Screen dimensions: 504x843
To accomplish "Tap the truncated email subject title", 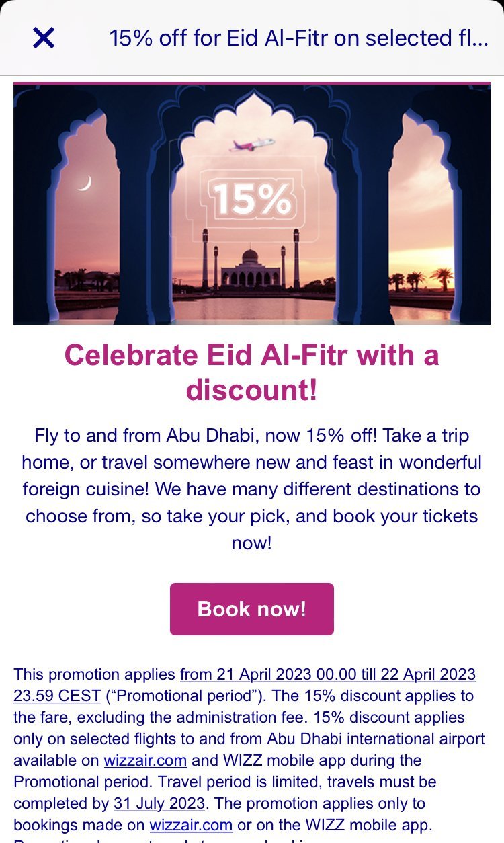I will click(298, 38).
